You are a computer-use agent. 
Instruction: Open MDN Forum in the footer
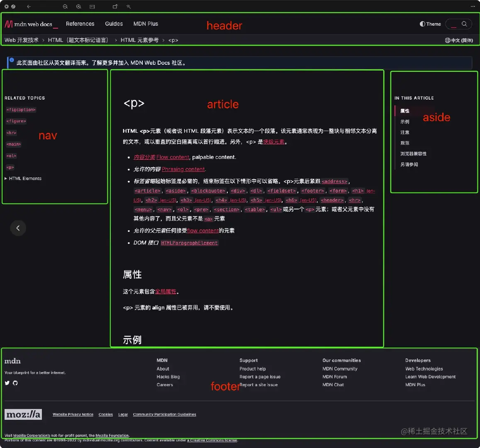click(x=335, y=377)
